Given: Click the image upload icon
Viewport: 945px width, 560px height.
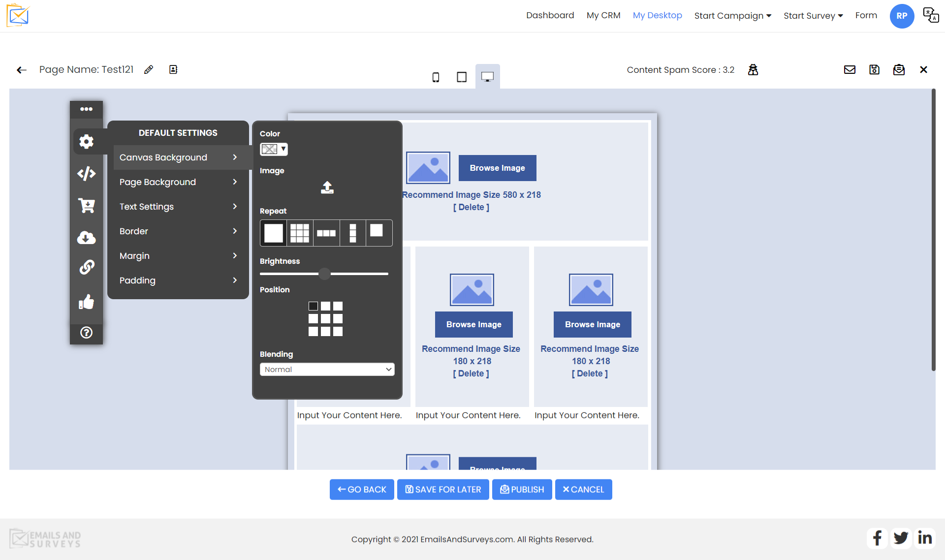Looking at the screenshot, I should coord(327,187).
